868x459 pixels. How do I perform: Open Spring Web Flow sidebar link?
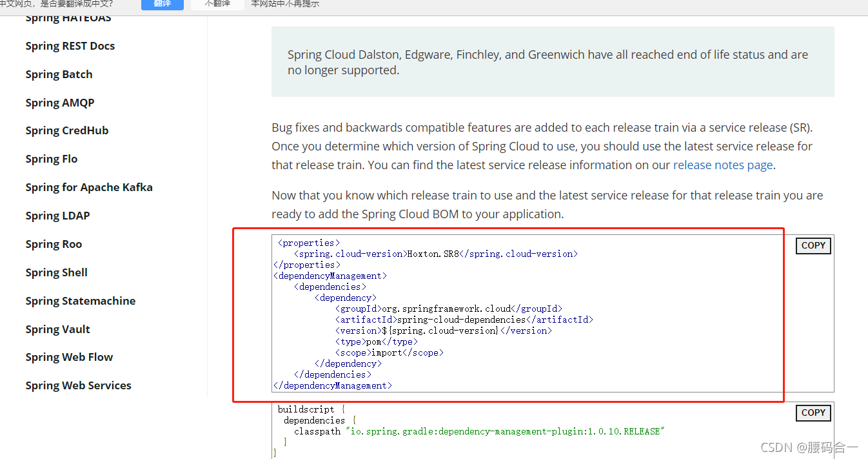[x=69, y=357]
